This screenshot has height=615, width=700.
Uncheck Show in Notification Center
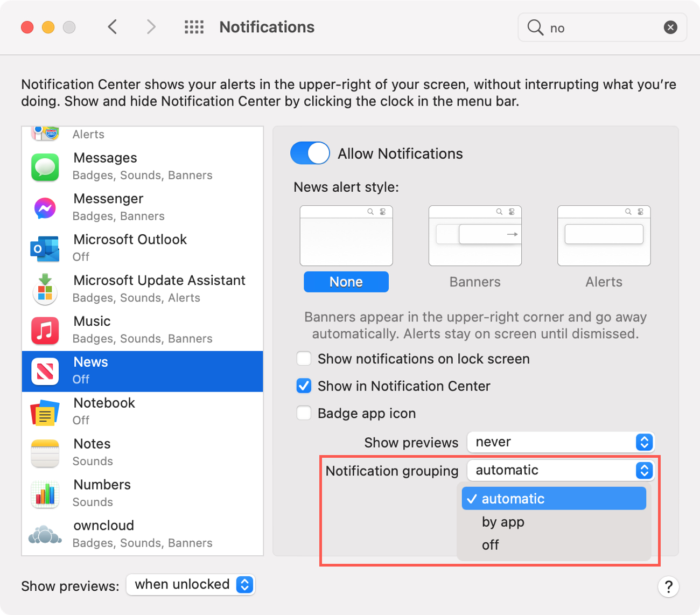304,386
